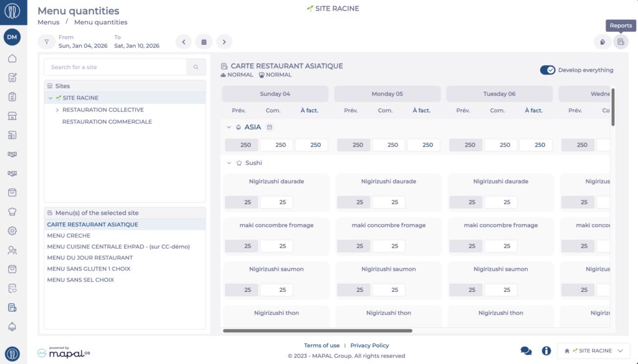Select MENU DU JOUR RESTAURANT
This screenshot has width=638, height=364.
click(90, 258)
